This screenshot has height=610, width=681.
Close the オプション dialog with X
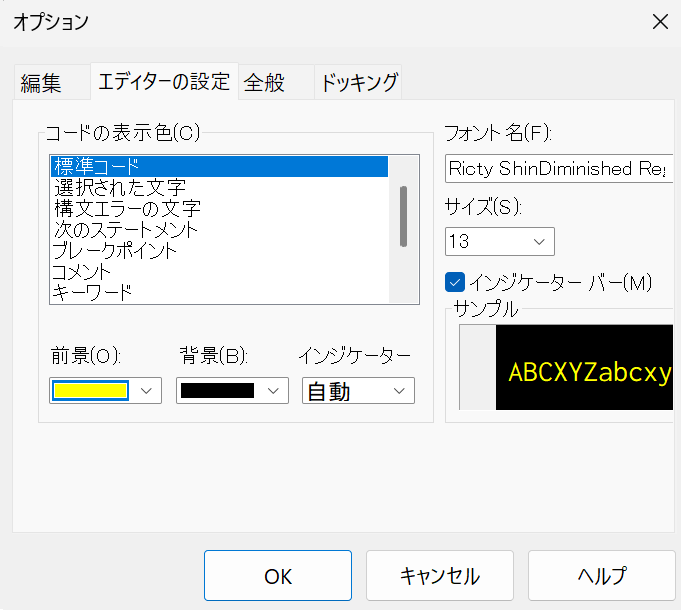pos(660,22)
